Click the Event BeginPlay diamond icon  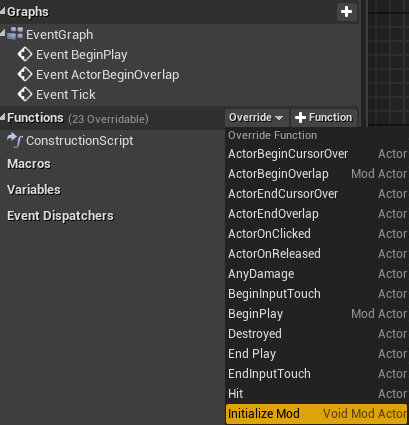[25, 55]
